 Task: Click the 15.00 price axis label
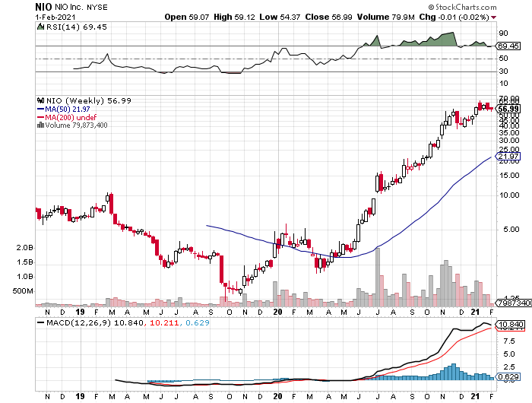pos(509,176)
